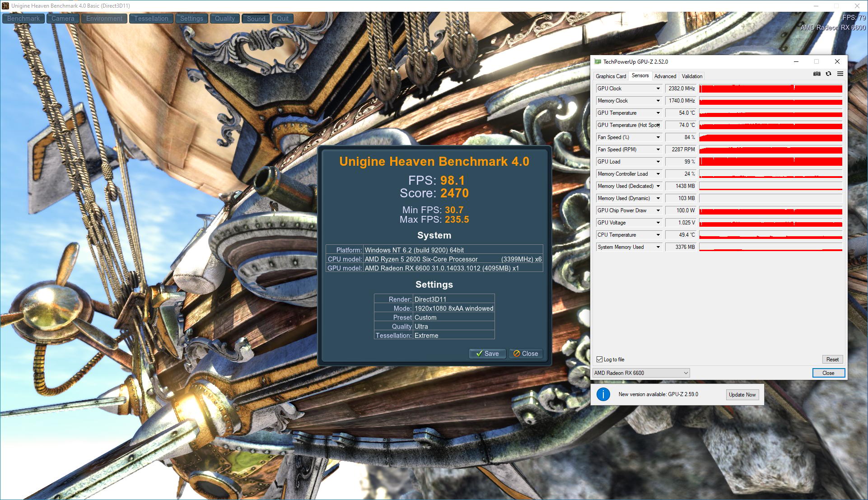Switch to the Graphics Card tab
868x500 pixels.
click(611, 76)
